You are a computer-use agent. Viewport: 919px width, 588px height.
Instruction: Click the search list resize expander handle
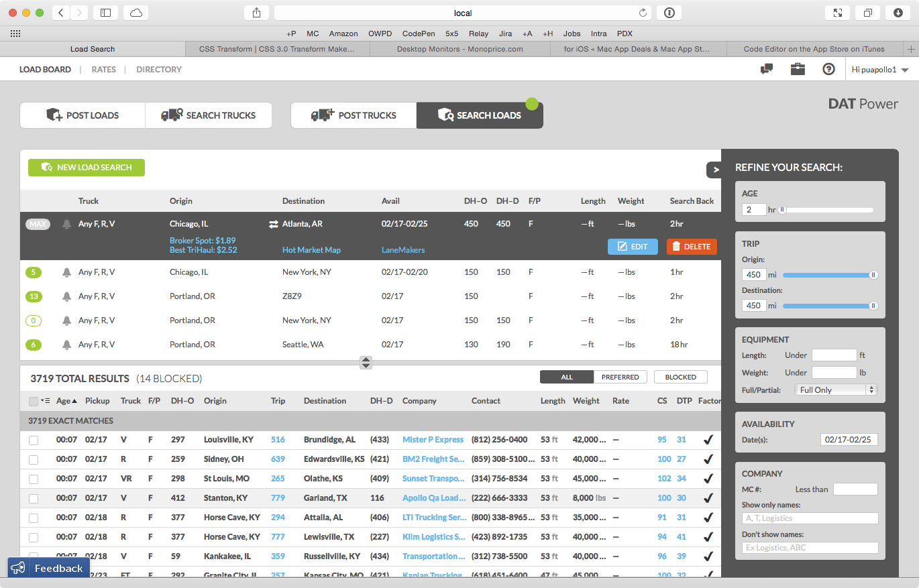(366, 363)
